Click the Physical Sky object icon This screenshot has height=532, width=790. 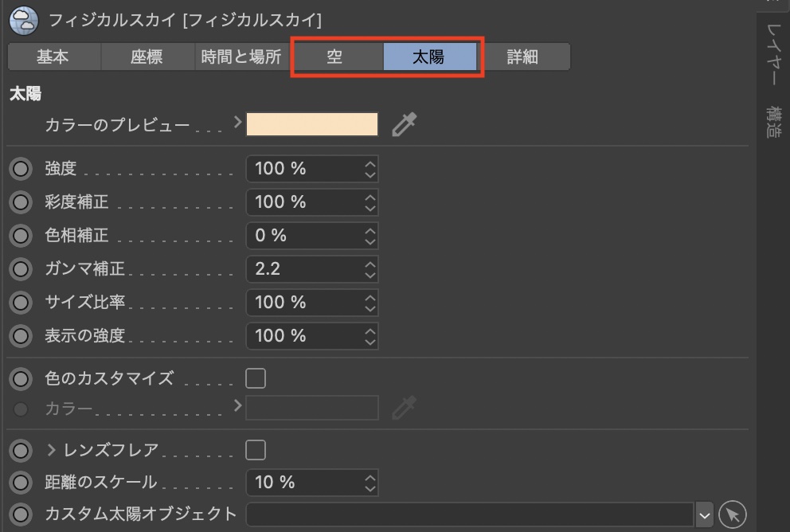point(24,19)
